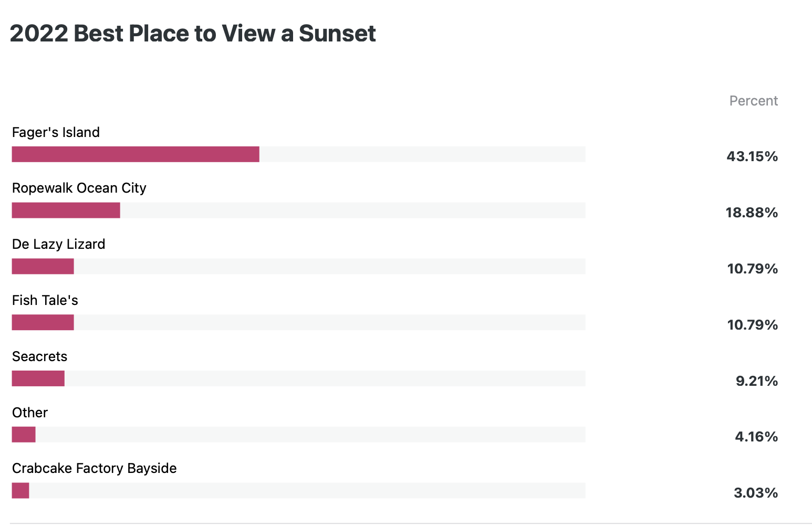The height and width of the screenshot is (527, 812).
Task: Click the 4.16% value
Action: (756, 437)
